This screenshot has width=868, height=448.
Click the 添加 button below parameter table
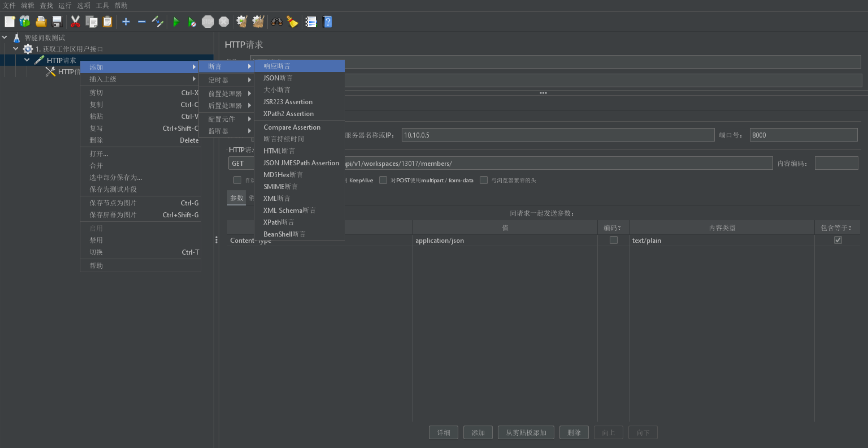coord(478,432)
